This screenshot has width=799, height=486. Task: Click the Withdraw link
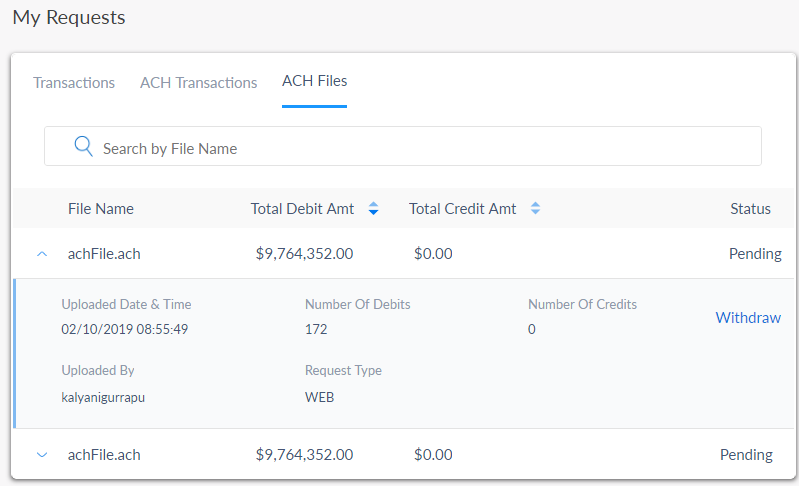(748, 318)
